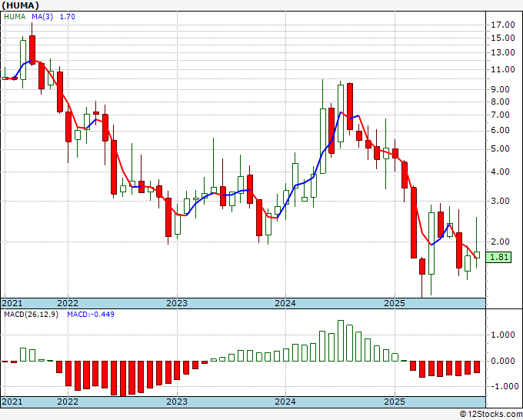The width and height of the screenshot is (523, 420).
Task: Click 2022 on the price chart timeline
Action: [68, 303]
